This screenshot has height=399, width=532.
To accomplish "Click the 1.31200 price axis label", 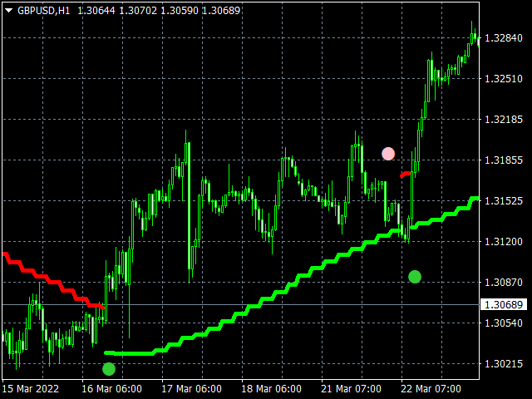I will click(x=504, y=242).
